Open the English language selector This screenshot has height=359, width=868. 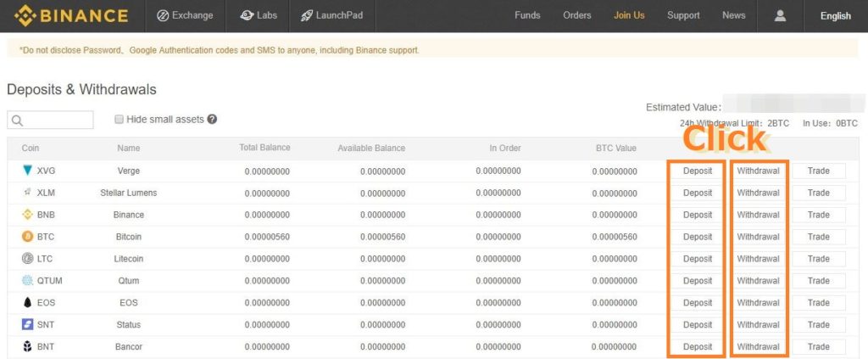click(835, 16)
